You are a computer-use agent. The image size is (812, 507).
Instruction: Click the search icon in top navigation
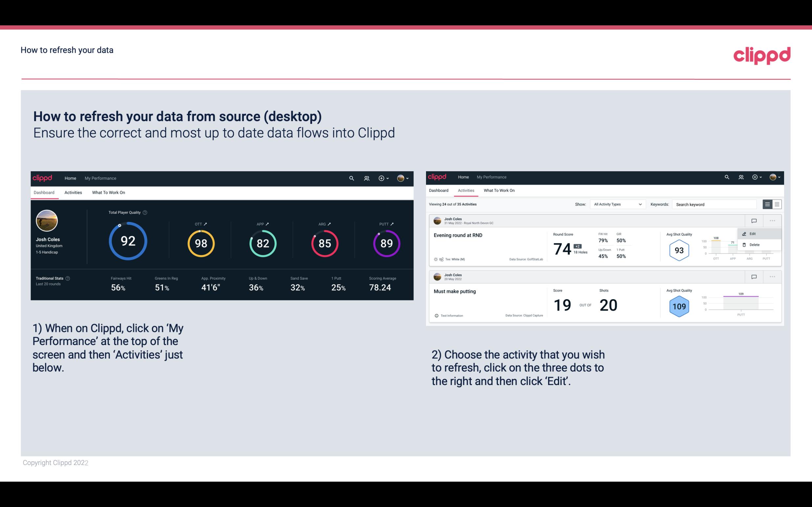pos(351,178)
